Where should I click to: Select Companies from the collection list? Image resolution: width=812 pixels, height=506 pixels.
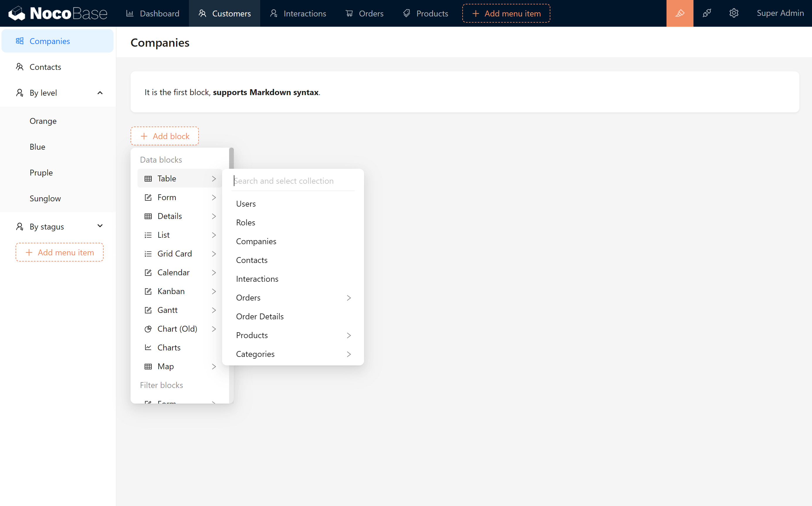click(x=256, y=241)
